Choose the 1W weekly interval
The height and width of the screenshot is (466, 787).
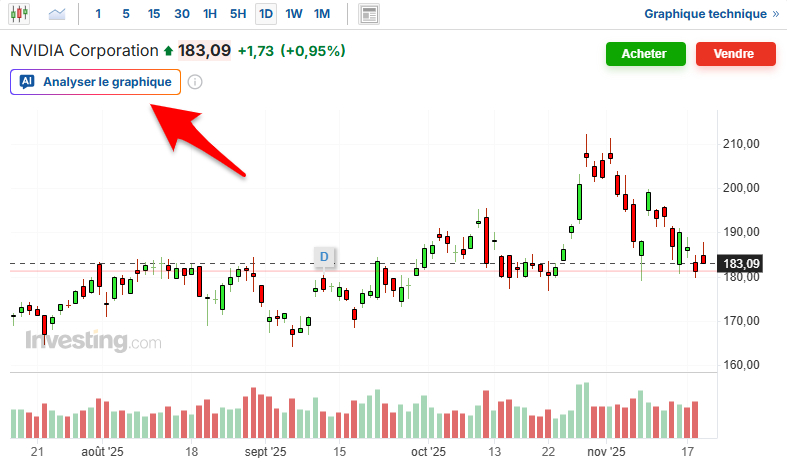pos(293,14)
